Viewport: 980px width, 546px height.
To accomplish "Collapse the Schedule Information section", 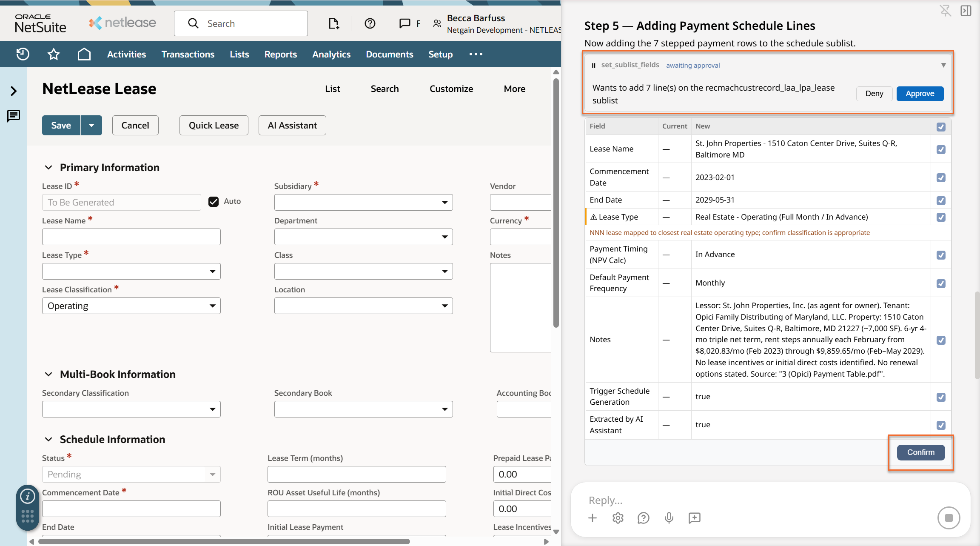I will tap(48, 440).
